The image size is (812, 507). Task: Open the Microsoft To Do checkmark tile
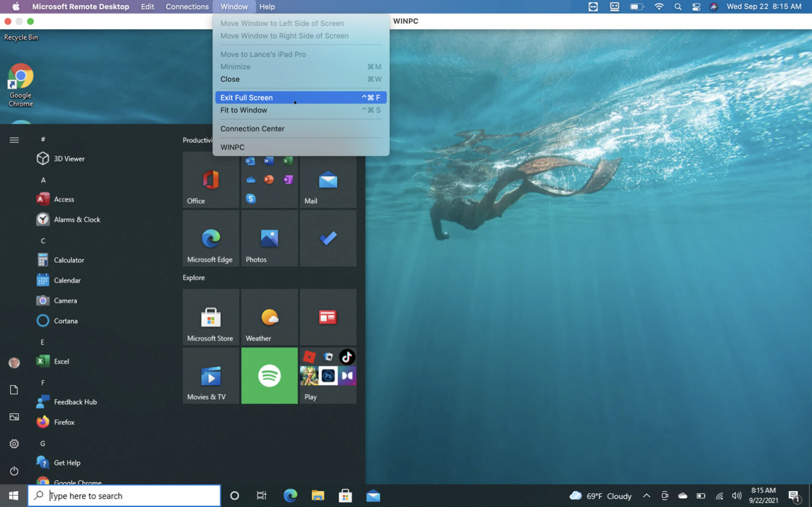328,239
